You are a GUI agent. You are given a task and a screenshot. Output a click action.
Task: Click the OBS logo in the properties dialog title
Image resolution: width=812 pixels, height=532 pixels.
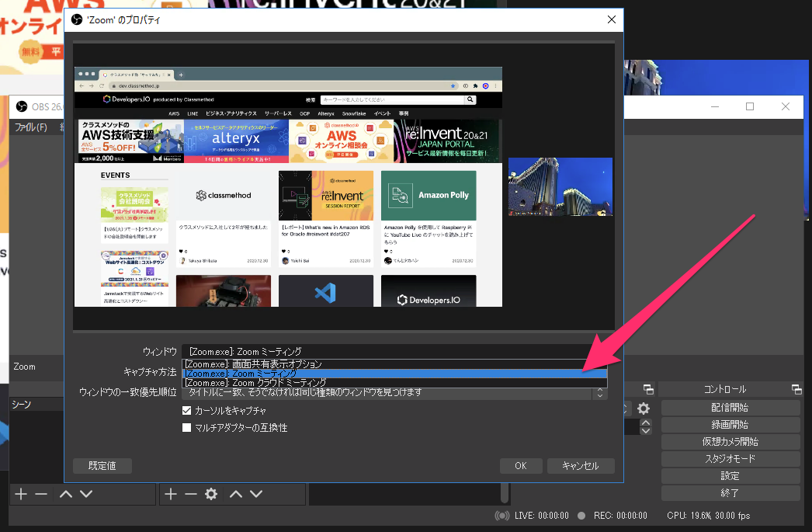coord(77,19)
